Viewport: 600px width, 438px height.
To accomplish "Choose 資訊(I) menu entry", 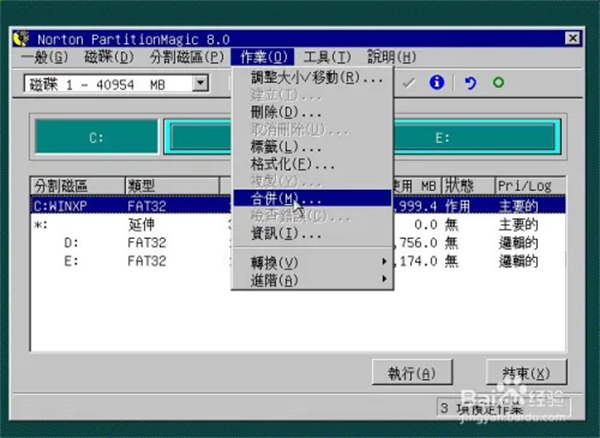I will coord(313,233).
